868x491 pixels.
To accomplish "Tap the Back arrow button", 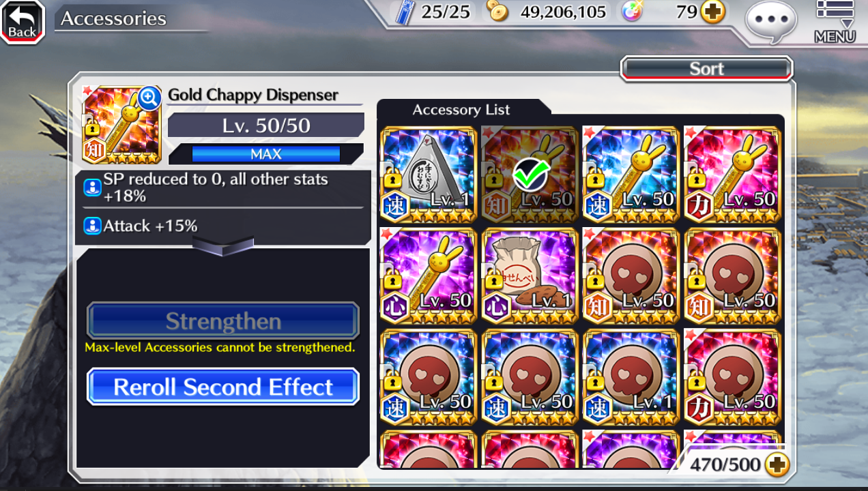I will pyautogui.click(x=23, y=22).
